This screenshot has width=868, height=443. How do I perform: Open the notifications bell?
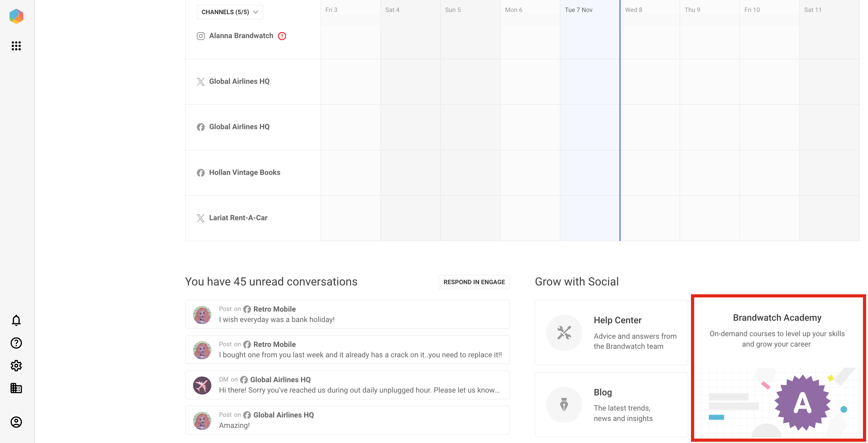pos(16,320)
